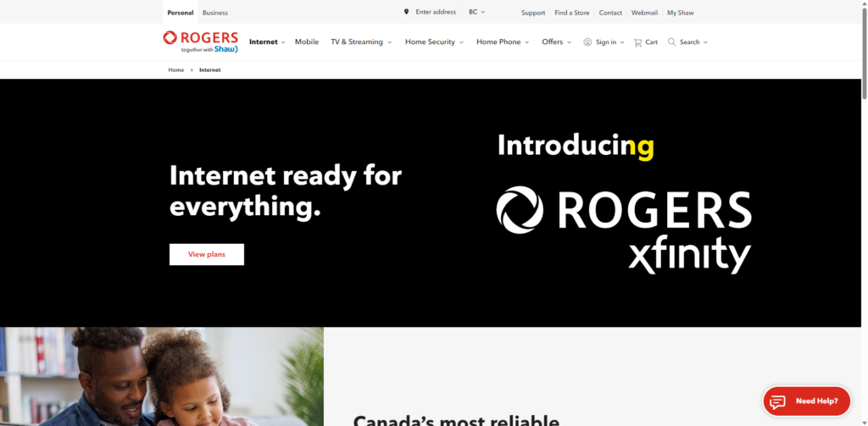Click the Sign in user profile icon
Image resolution: width=868 pixels, height=426 pixels.
click(x=587, y=41)
